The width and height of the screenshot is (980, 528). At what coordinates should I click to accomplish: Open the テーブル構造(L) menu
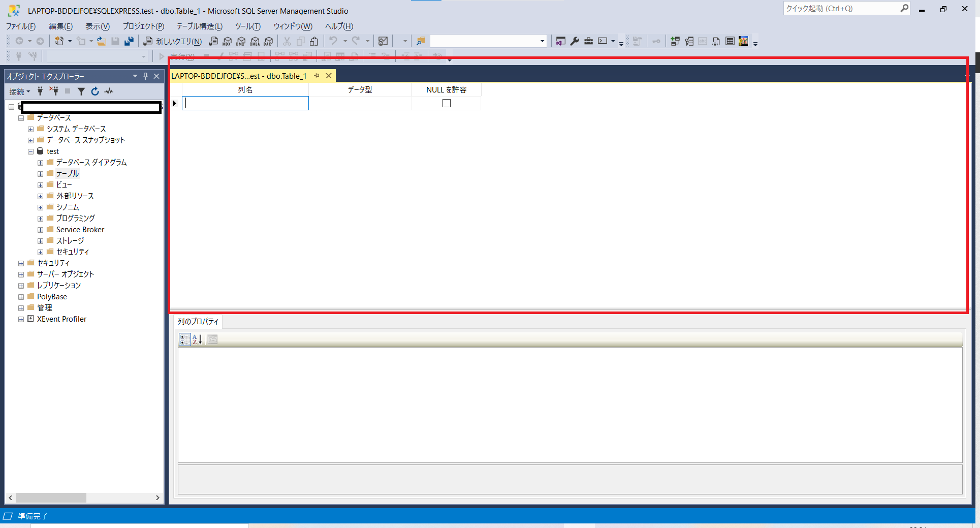point(200,26)
